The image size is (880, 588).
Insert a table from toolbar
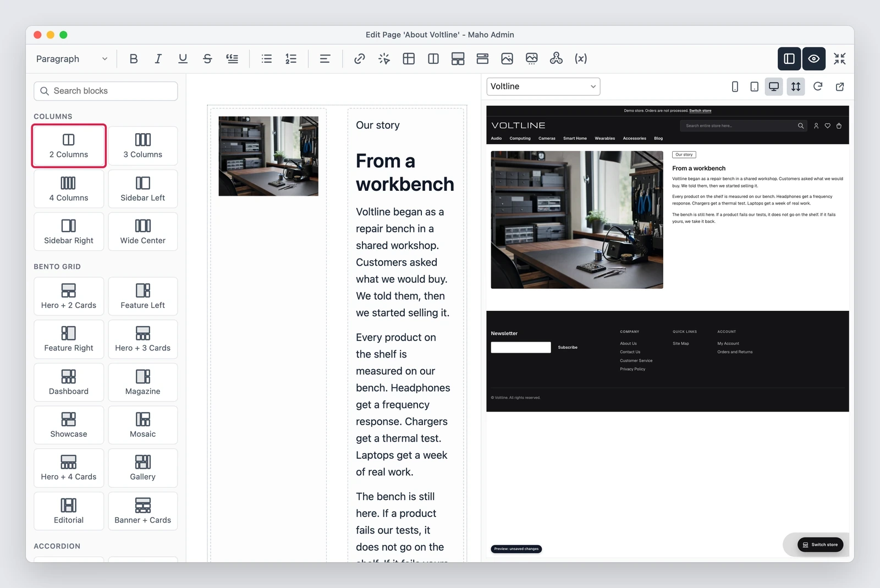pos(409,59)
